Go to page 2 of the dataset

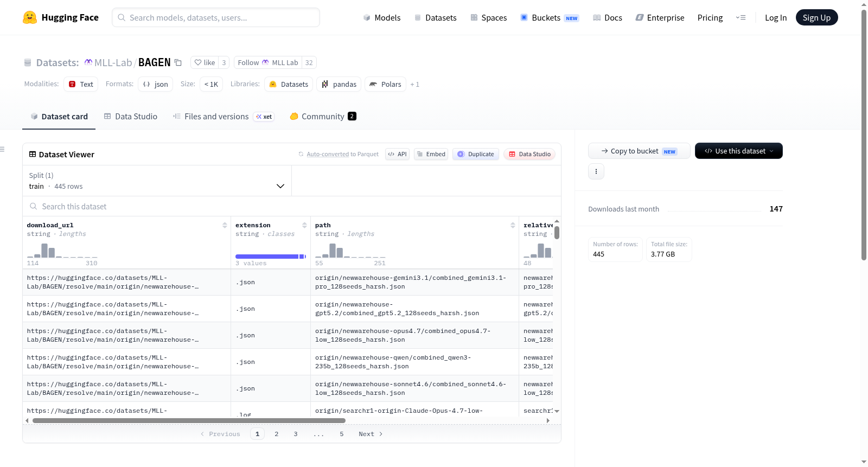277,434
